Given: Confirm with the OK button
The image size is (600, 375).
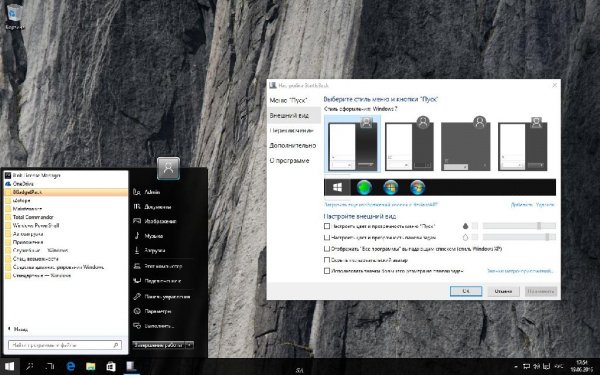Looking at the screenshot, I should [x=466, y=291].
